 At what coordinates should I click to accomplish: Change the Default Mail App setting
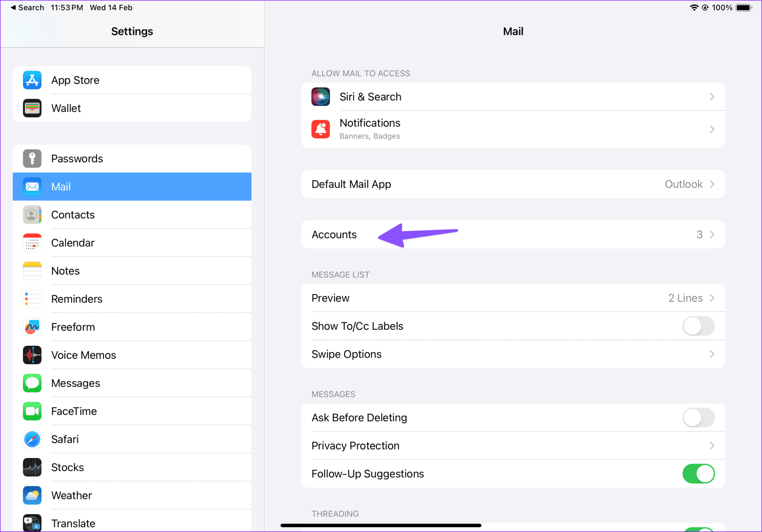[684, 184]
